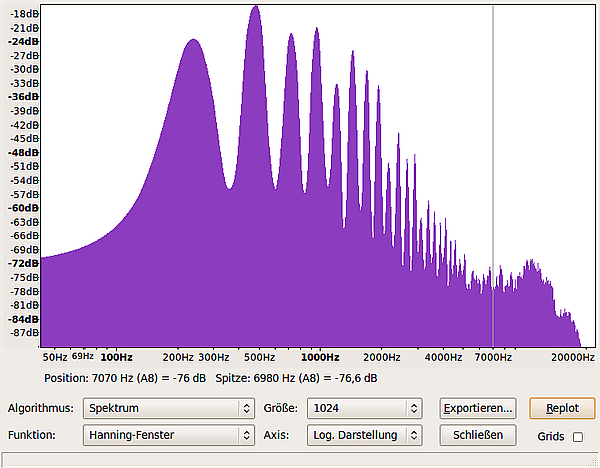Viewport: 600px width, 468px height.
Task: Click the 20000Hz label on frequency axis
Action: point(572,357)
